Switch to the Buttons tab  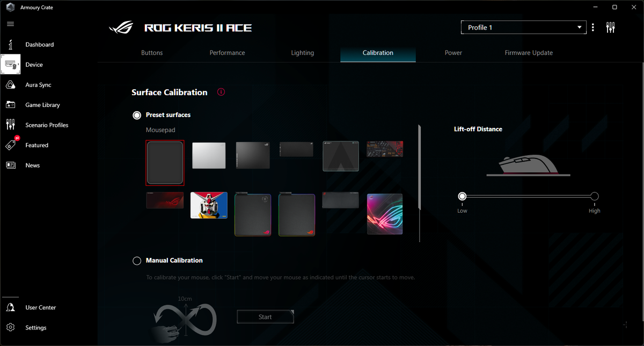[x=152, y=53]
